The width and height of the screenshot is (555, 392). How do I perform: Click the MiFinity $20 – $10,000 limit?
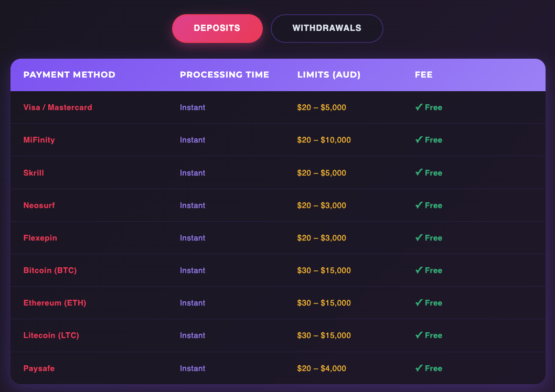pyautogui.click(x=324, y=140)
